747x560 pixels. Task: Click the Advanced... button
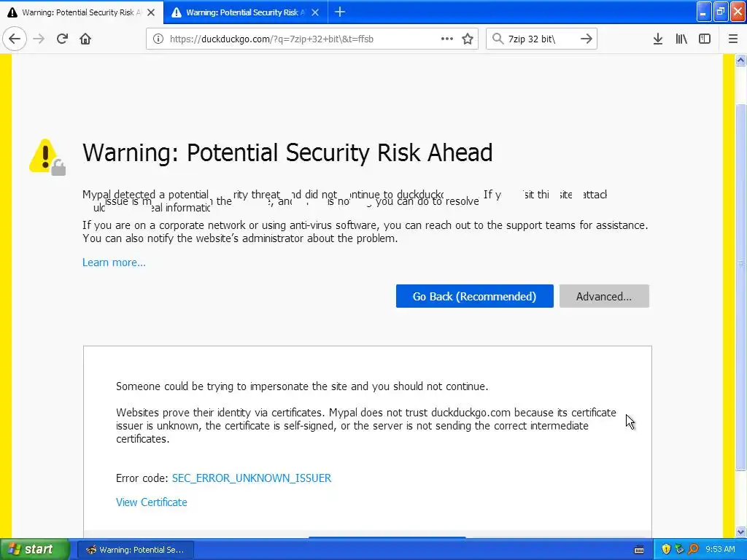(x=604, y=296)
